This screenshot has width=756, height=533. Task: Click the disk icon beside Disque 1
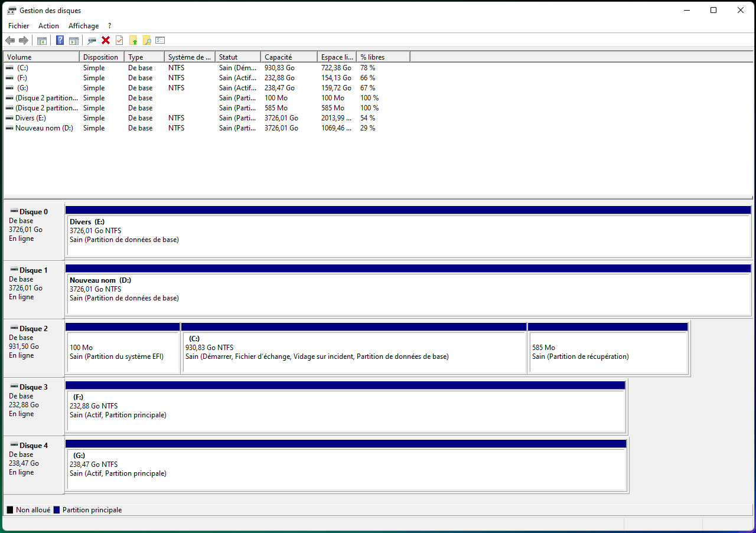(14, 270)
